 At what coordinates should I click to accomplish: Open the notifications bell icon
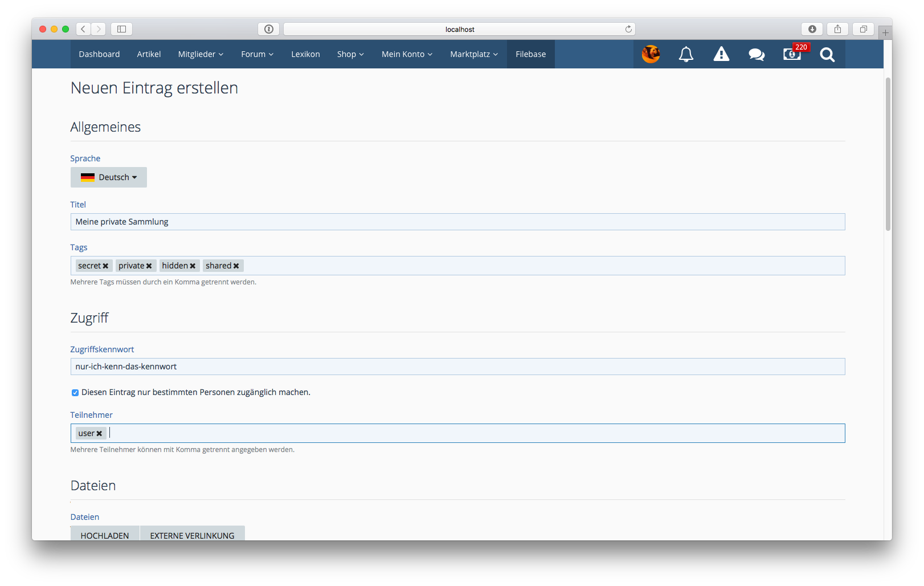click(x=686, y=54)
